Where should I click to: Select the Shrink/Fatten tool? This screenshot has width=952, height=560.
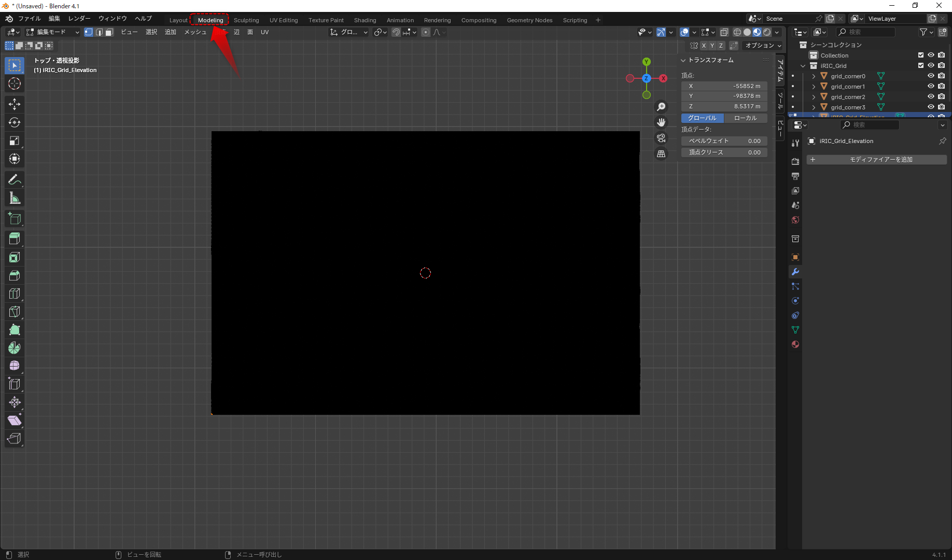pos(15,402)
